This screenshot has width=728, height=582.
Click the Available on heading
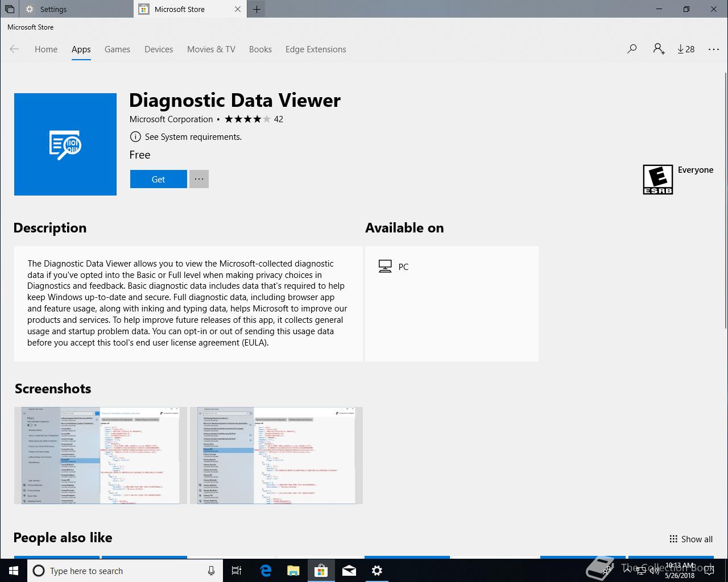pos(404,228)
